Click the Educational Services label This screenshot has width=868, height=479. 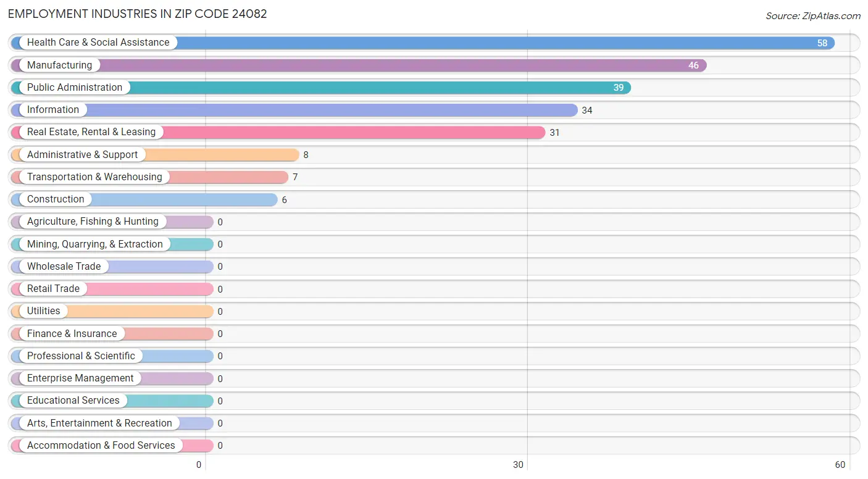coord(73,401)
